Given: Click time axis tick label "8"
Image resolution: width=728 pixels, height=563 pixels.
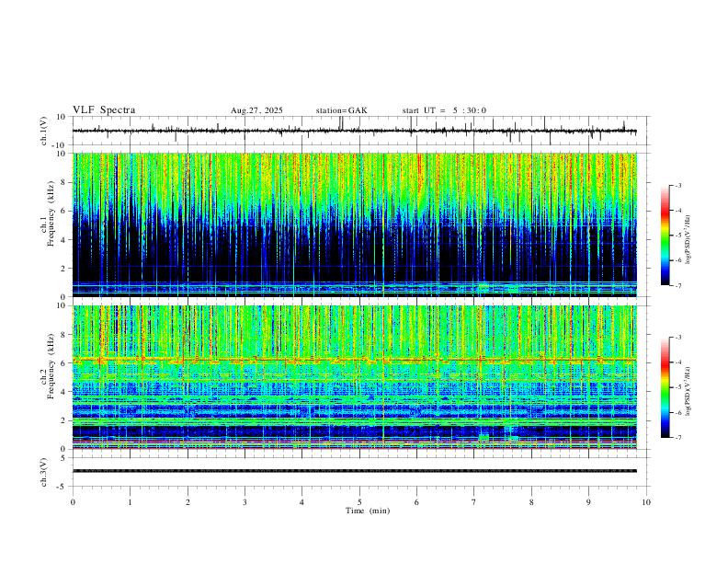Looking at the screenshot, I should coord(531,502).
